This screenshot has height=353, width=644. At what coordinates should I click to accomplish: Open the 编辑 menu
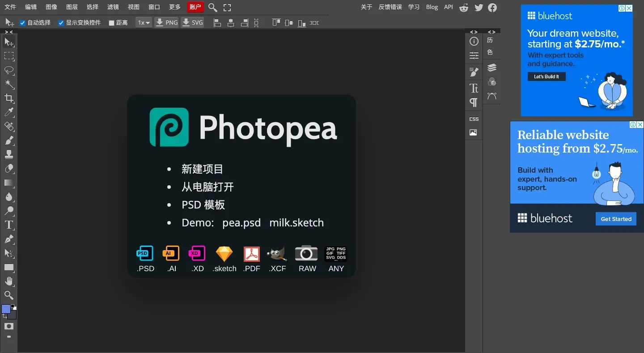pyautogui.click(x=31, y=7)
